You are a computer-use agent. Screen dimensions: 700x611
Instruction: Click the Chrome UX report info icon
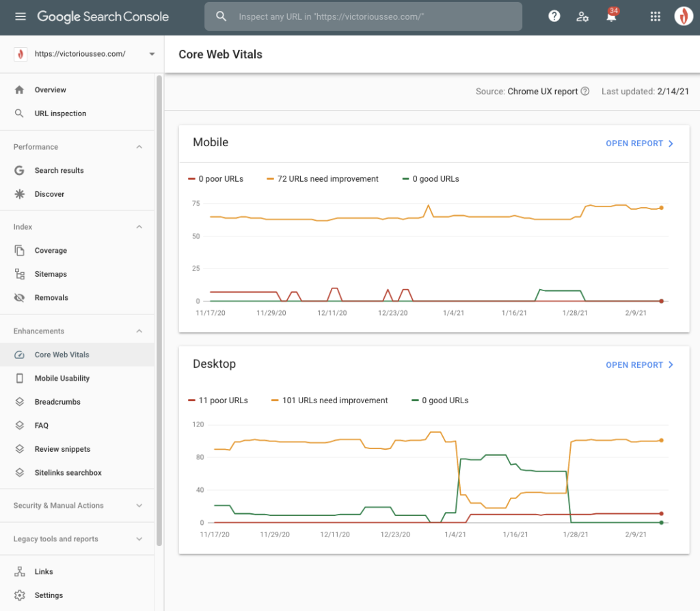(x=585, y=92)
